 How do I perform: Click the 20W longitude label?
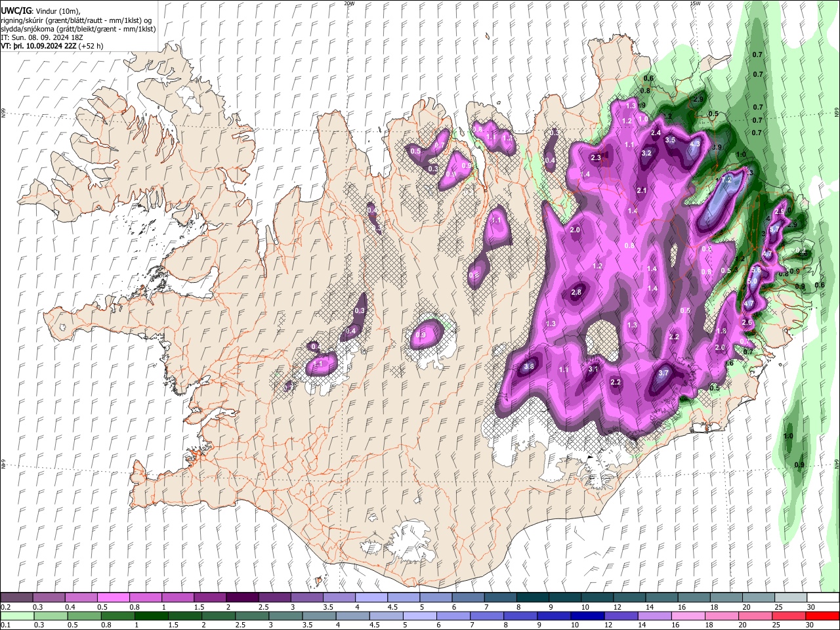(x=349, y=3)
